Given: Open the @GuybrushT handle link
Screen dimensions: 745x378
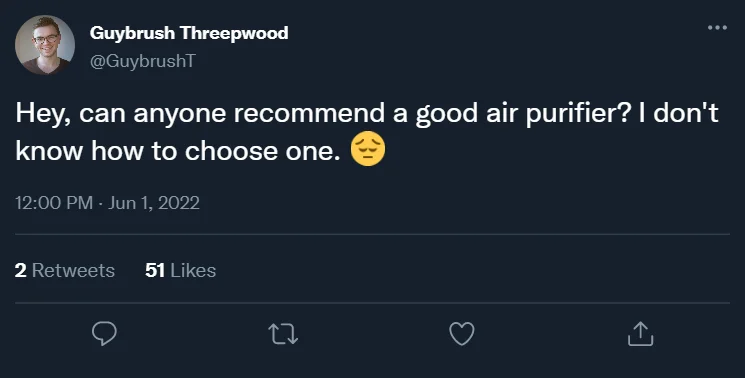Looking at the screenshot, I should click(x=143, y=61).
